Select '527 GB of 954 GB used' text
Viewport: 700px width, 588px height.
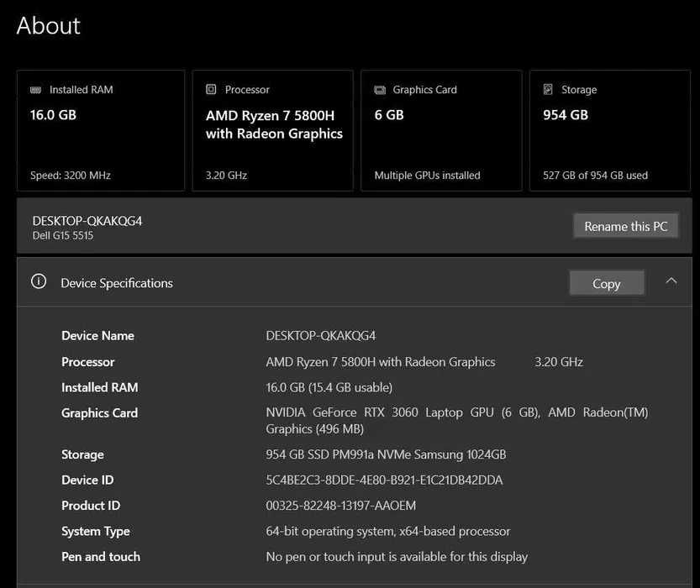coord(595,176)
